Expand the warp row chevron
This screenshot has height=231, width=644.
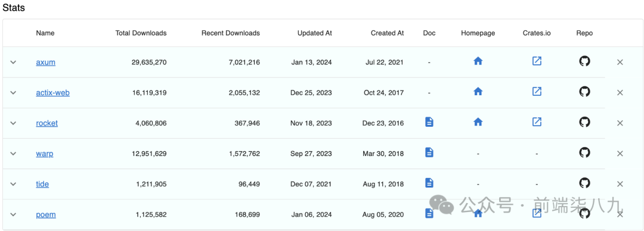point(13,154)
